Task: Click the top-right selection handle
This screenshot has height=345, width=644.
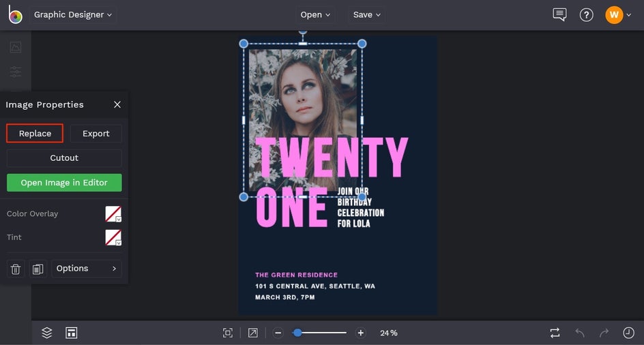Action: click(362, 44)
